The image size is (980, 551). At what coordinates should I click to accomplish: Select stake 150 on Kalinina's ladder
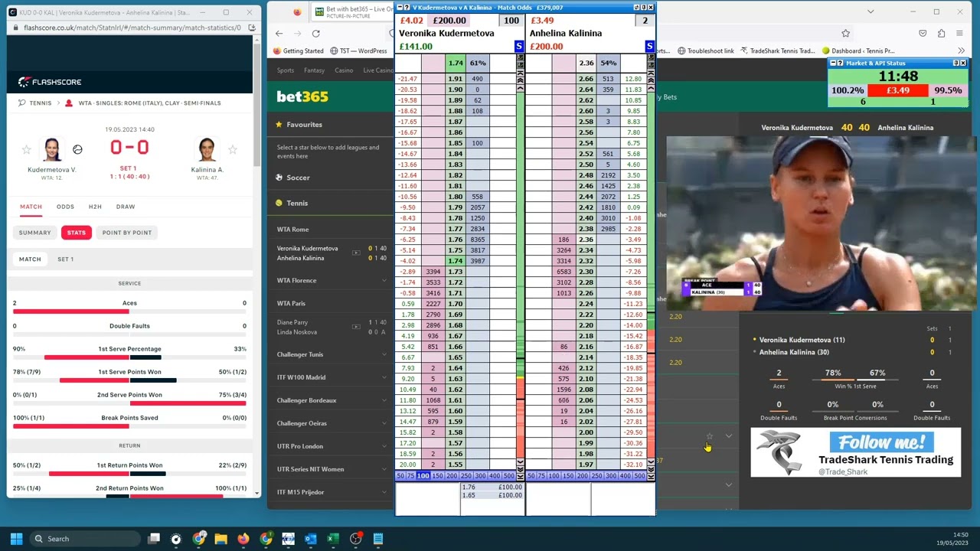(568, 476)
